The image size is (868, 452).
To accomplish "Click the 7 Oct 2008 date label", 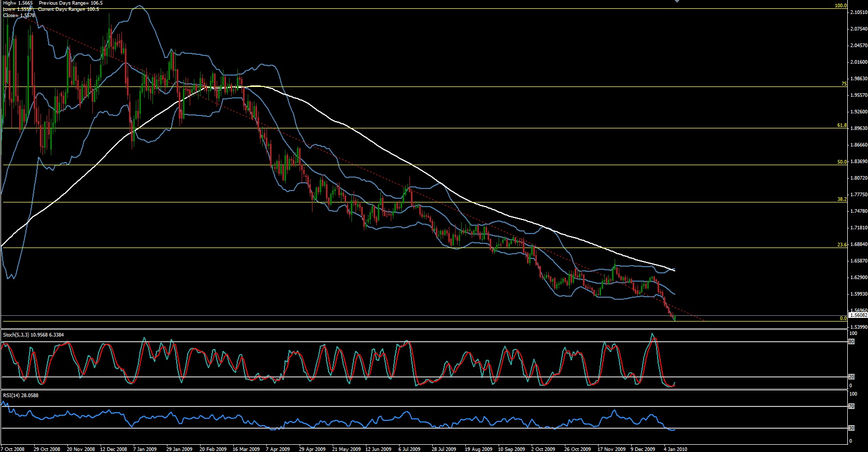I will point(12,449).
